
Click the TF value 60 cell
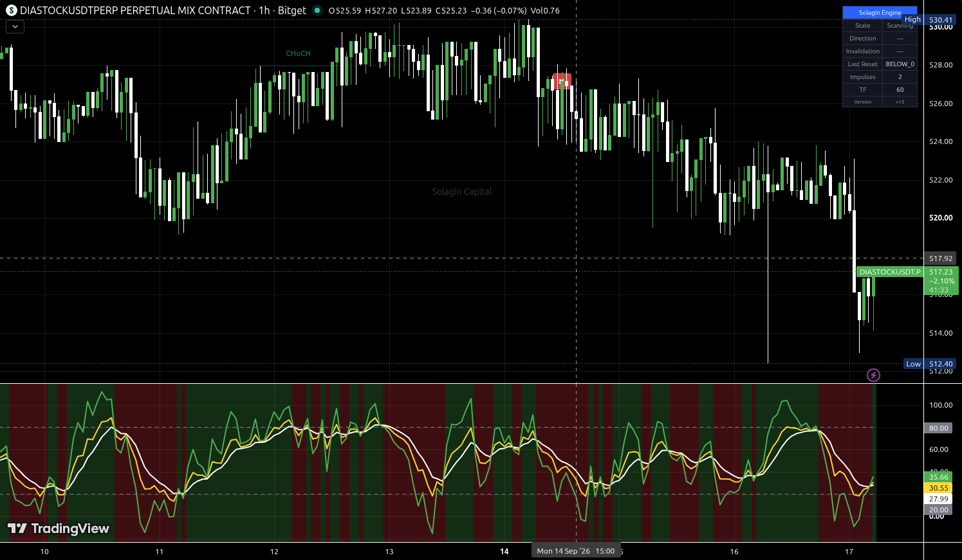(x=900, y=90)
